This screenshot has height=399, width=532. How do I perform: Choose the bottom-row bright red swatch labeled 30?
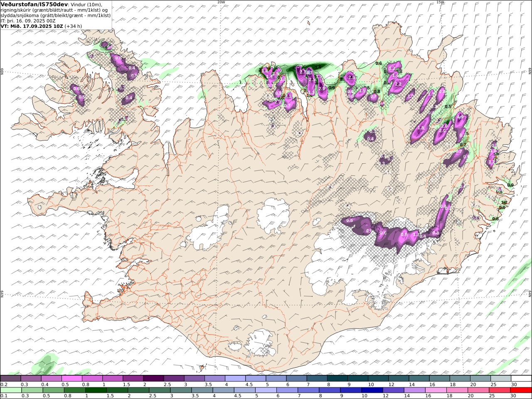(520, 390)
